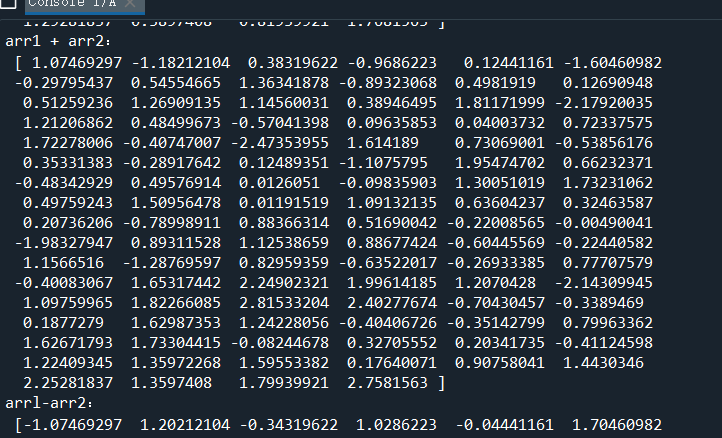Select the value -0.63522017

point(388,263)
